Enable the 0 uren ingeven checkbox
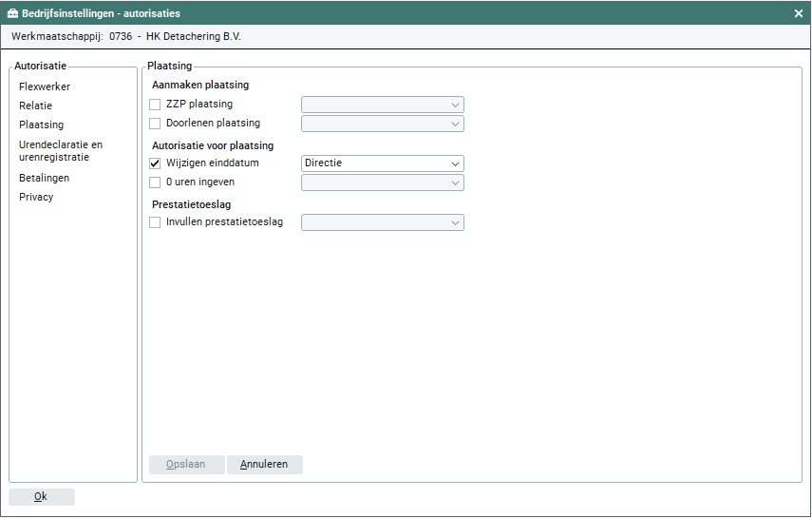The image size is (812, 518). pos(156,182)
